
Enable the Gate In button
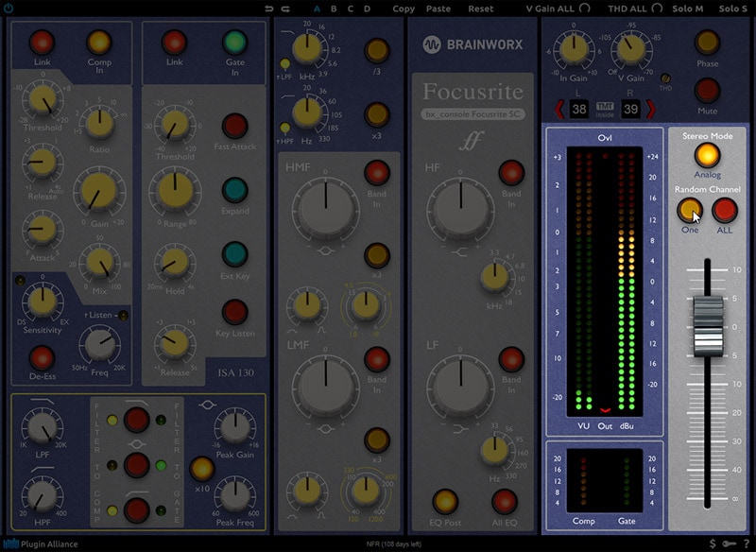(x=234, y=43)
